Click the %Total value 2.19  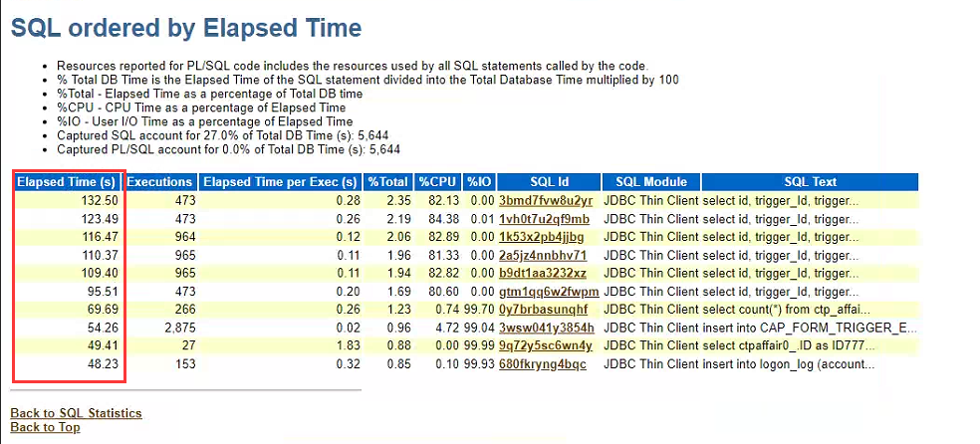point(399,219)
